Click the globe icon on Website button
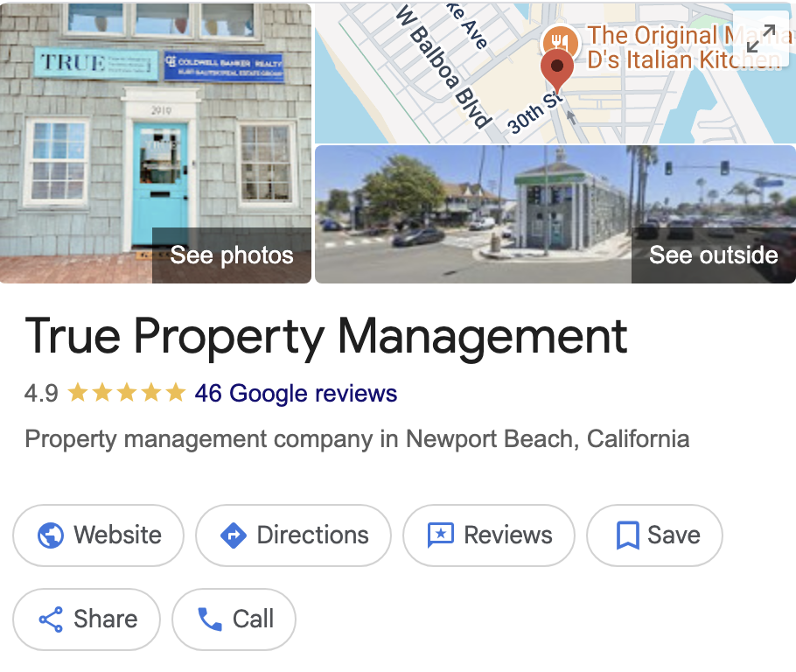Screen dimensions: 796x672 51,535
